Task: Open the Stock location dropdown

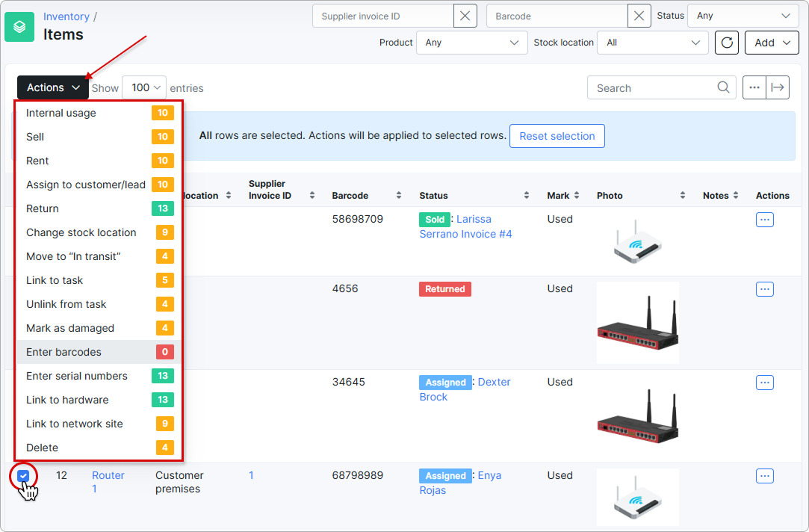Action: pyautogui.click(x=653, y=43)
